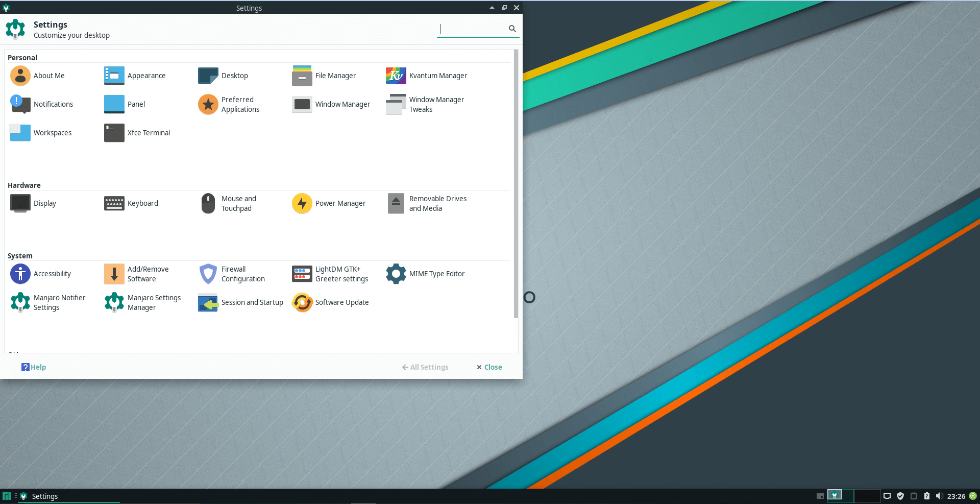Open Window Manager Tweaks

pyautogui.click(x=425, y=104)
